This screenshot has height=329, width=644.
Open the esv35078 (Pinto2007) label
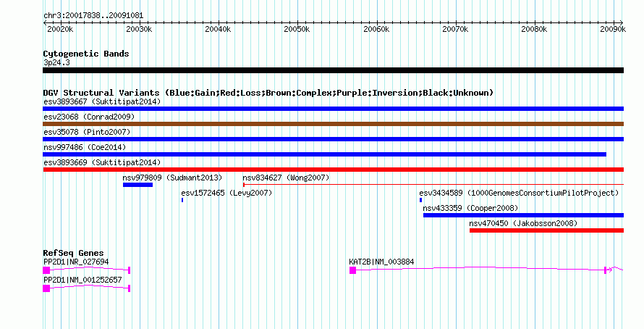pos(87,132)
